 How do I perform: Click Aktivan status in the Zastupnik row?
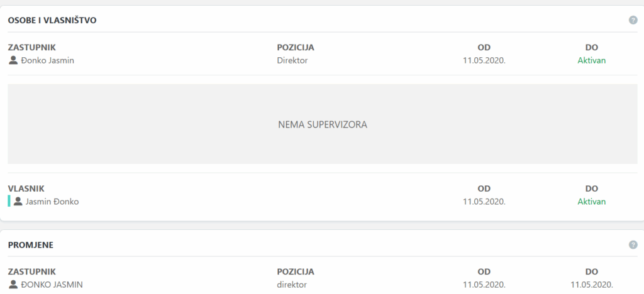point(591,61)
